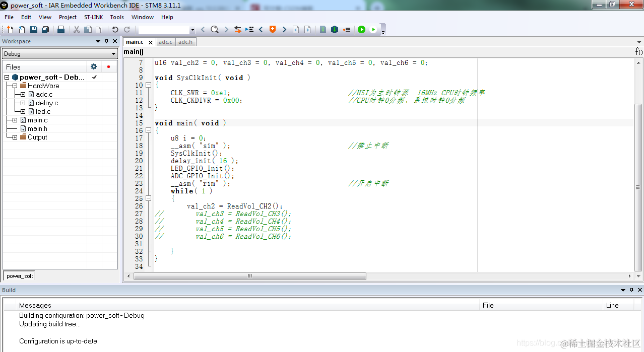Toggle breakpoint with the red-dot icon
Screen dimensions: 644x352
tap(347, 30)
